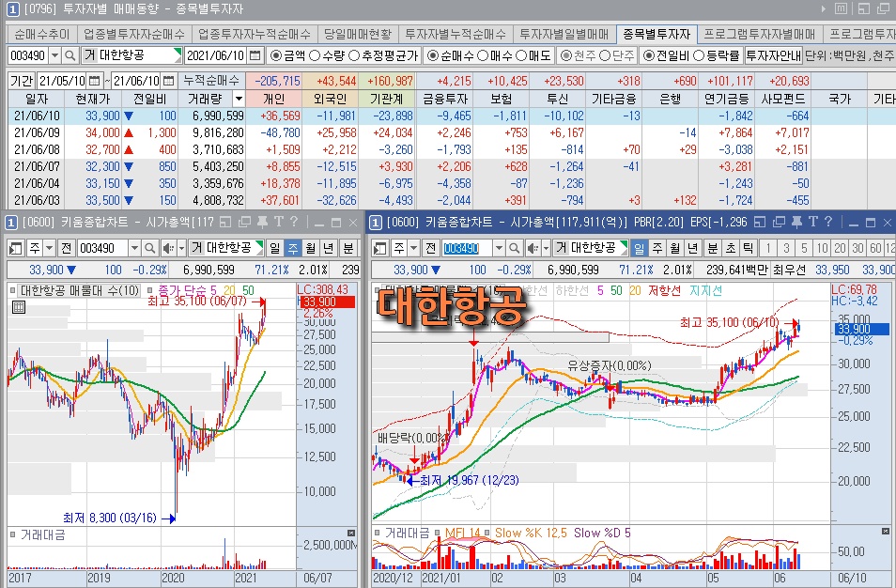
Task: Click the cascade windows icon in the left chart title bar
Action: (244, 222)
